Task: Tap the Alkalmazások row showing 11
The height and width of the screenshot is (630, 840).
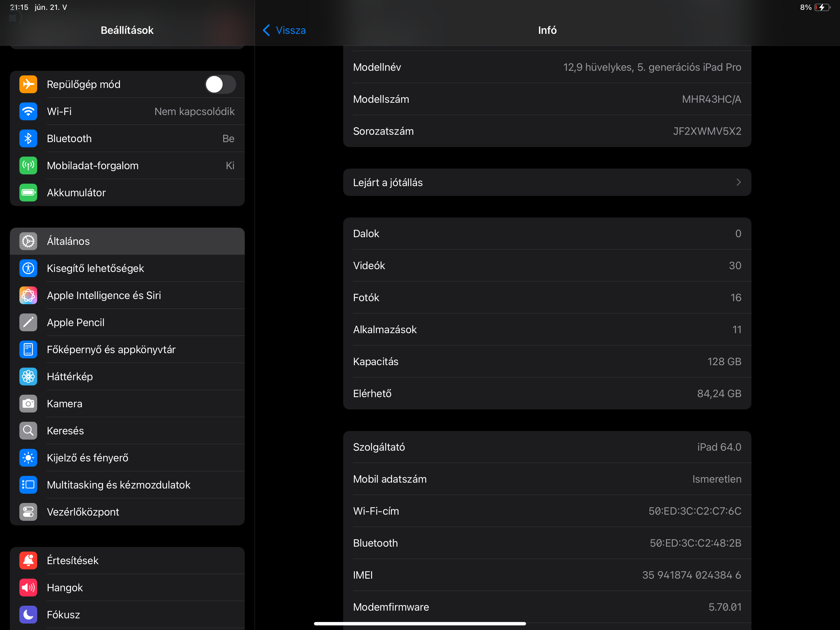Action: [x=547, y=329]
